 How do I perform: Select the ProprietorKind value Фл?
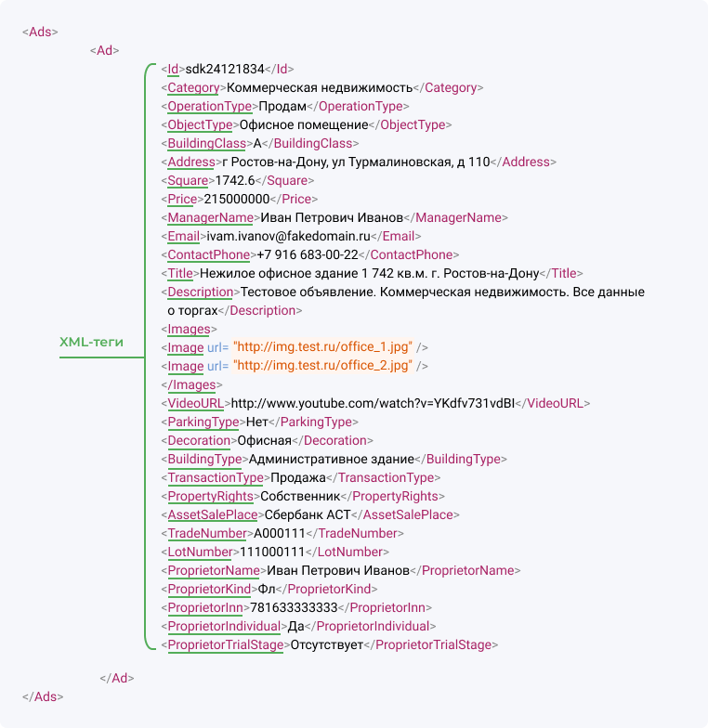[267, 589]
